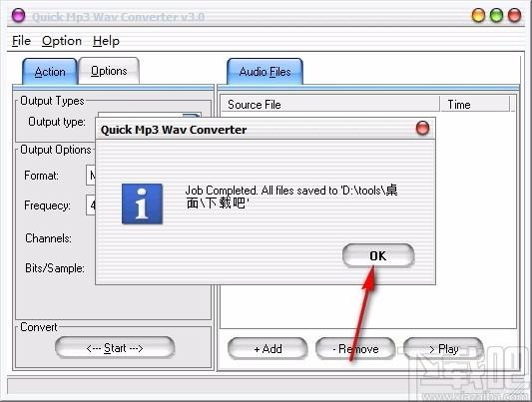Click the Job Completed message text
The width and height of the screenshot is (532, 402).
click(291, 197)
